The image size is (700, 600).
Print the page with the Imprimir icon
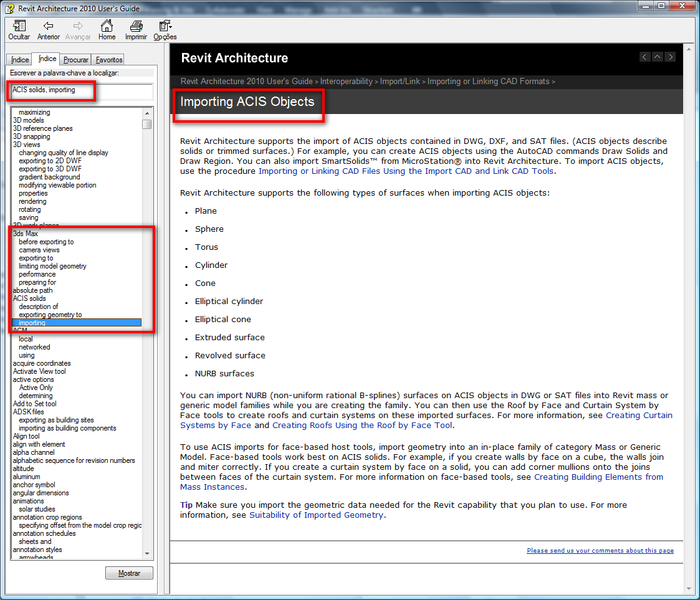pos(136,30)
